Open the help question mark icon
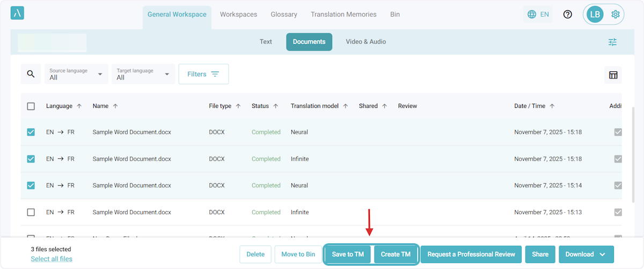The image size is (644, 269). (567, 14)
